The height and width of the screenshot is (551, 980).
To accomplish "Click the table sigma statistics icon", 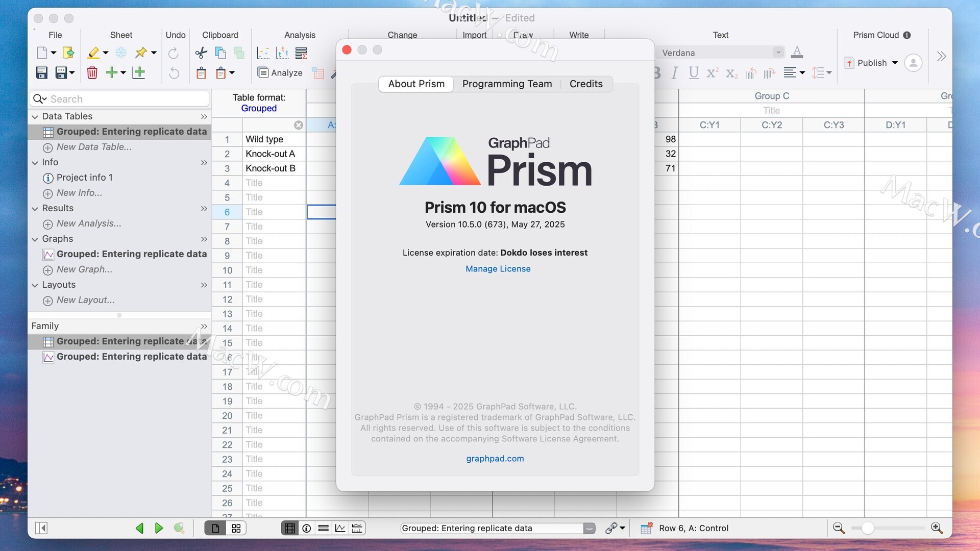I will click(x=302, y=53).
